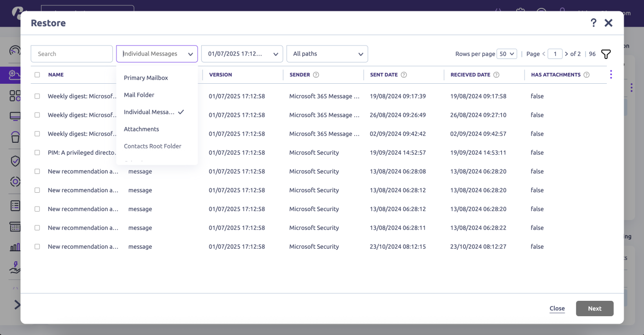
Task: Click the Close link
Action: click(x=557, y=308)
